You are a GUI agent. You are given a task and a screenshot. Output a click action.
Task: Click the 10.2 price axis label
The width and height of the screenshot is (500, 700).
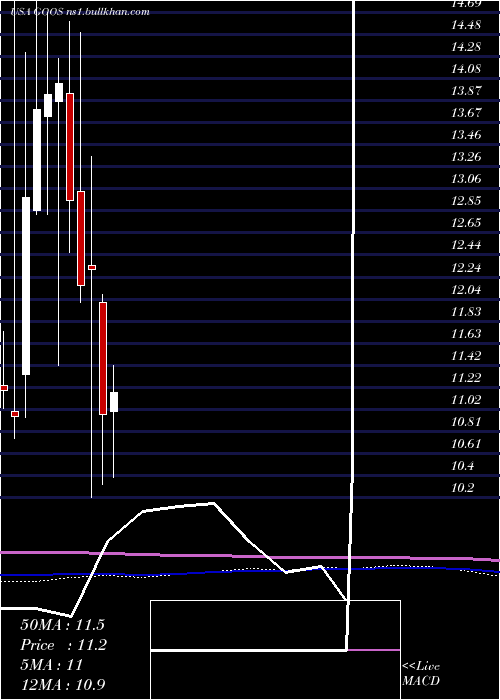point(462,488)
